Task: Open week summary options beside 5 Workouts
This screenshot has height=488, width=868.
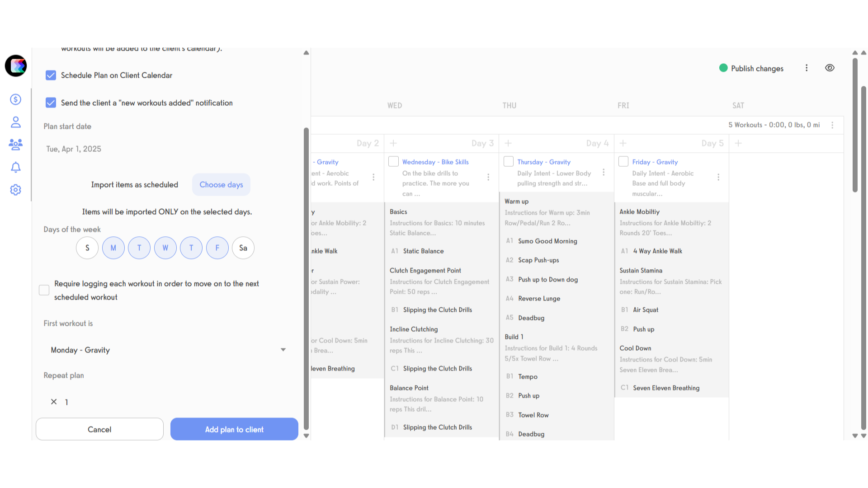Action: (x=832, y=125)
